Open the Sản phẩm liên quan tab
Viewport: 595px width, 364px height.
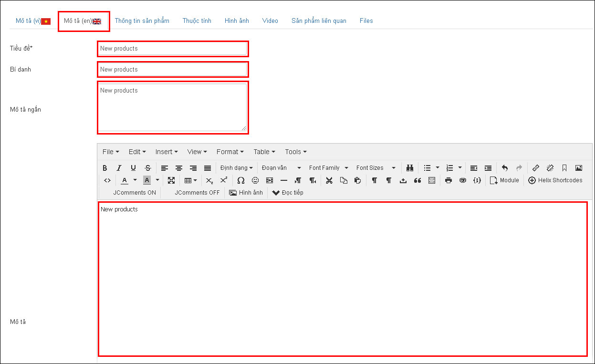pos(319,21)
